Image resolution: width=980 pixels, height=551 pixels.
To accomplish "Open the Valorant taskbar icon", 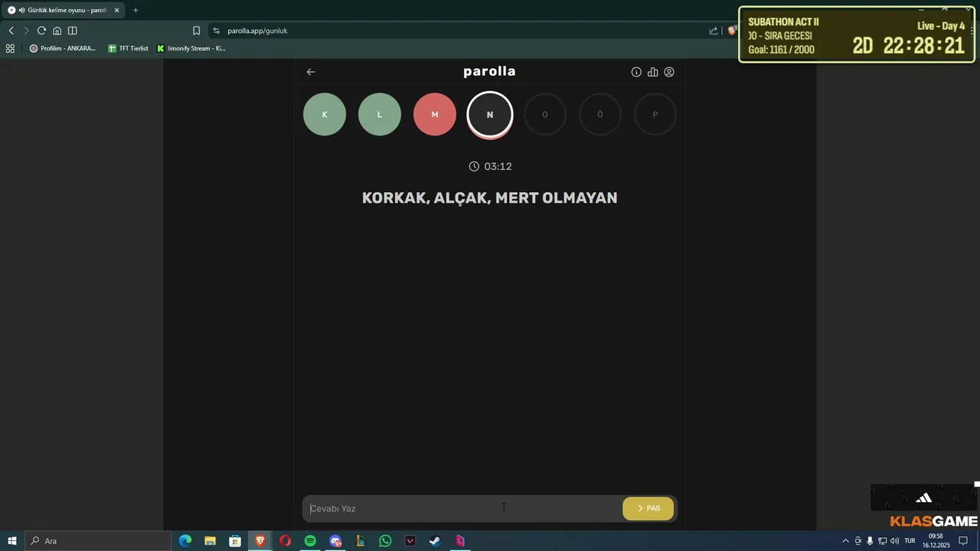I will tap(410, 541).
